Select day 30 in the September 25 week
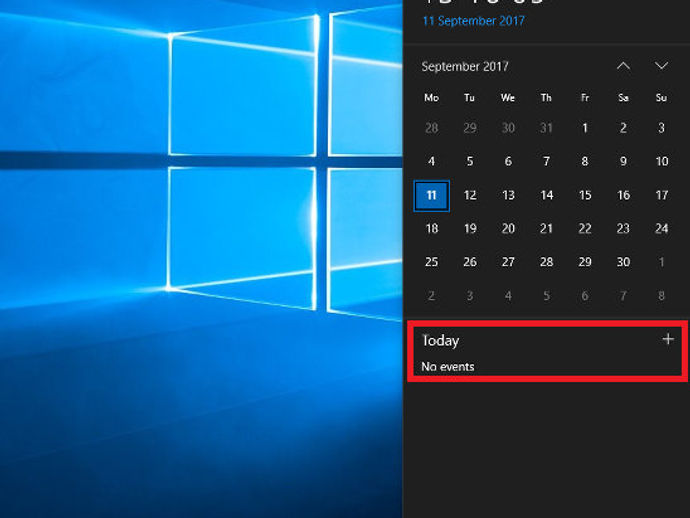Viewport: 690px width, 518px height. click(623, 262)
